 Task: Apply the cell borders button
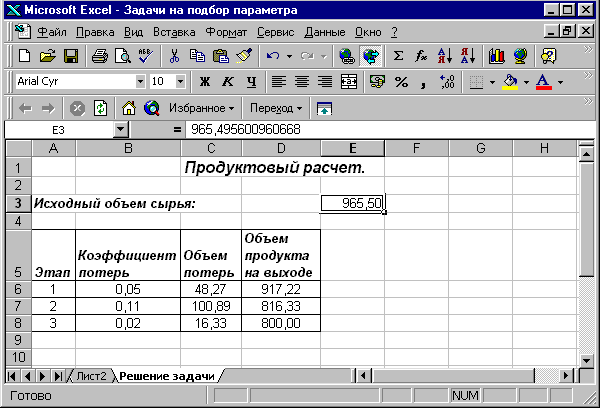pyautogui.click(x=476, y=82)
